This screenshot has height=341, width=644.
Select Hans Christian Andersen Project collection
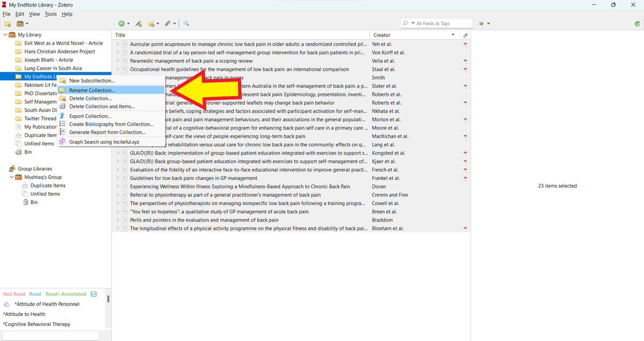[60, 51]
